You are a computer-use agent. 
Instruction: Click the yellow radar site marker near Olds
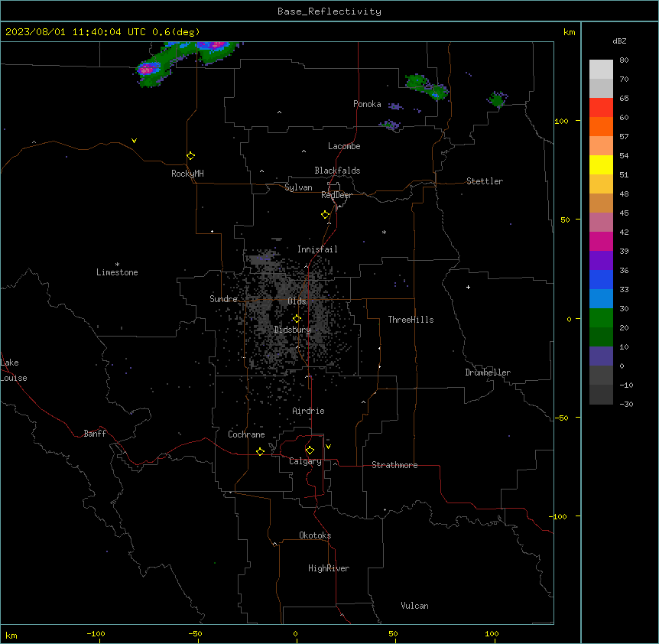point(297,319)
